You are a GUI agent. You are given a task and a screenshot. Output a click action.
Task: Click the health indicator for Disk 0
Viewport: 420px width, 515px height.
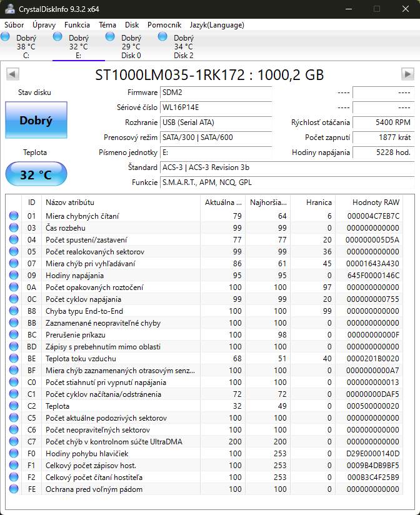(111, 38)
